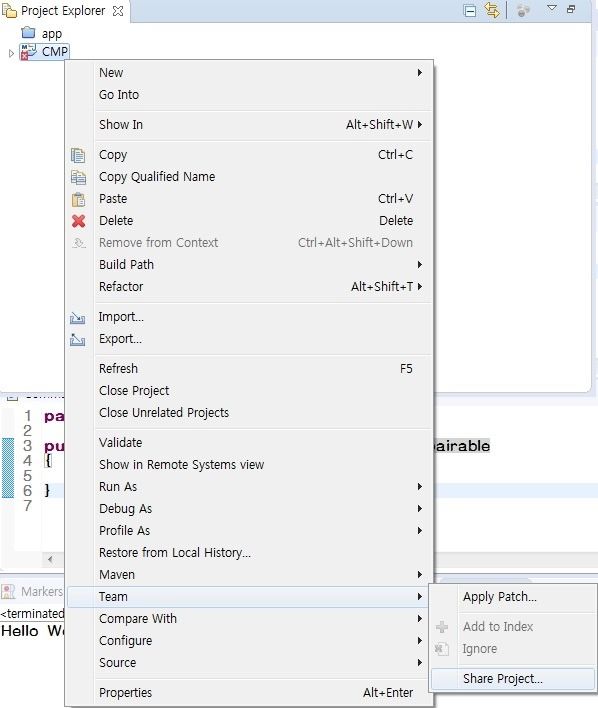Toggle Link with Editor icon
The width and height of the screenshot is (598, 708).
pos(492,10)
